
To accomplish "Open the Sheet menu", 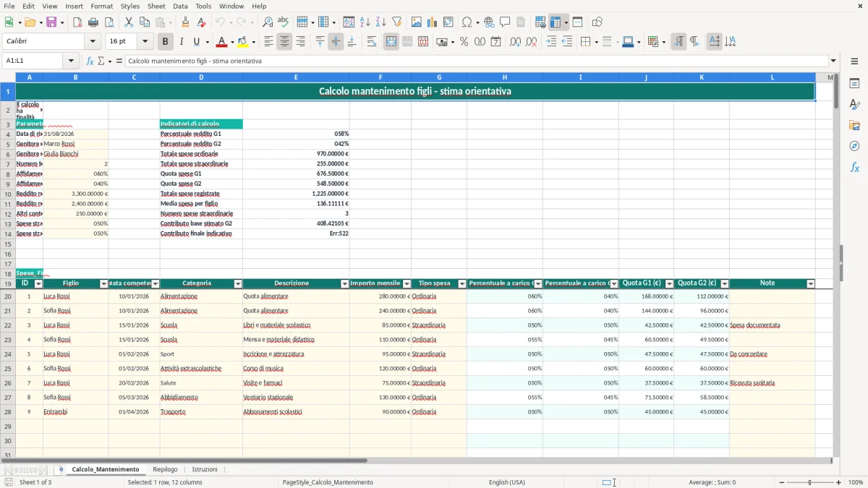I will click(x=156, y=6).
